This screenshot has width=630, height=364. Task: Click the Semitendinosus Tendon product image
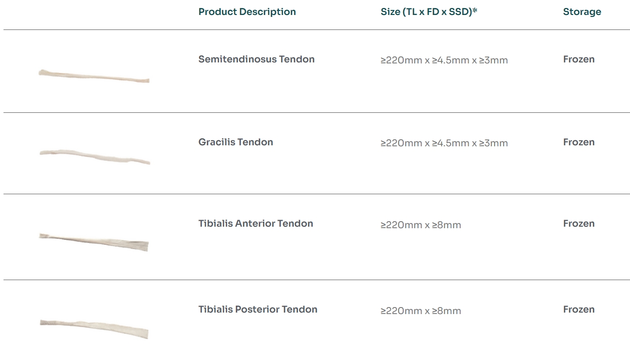[94, 76]
